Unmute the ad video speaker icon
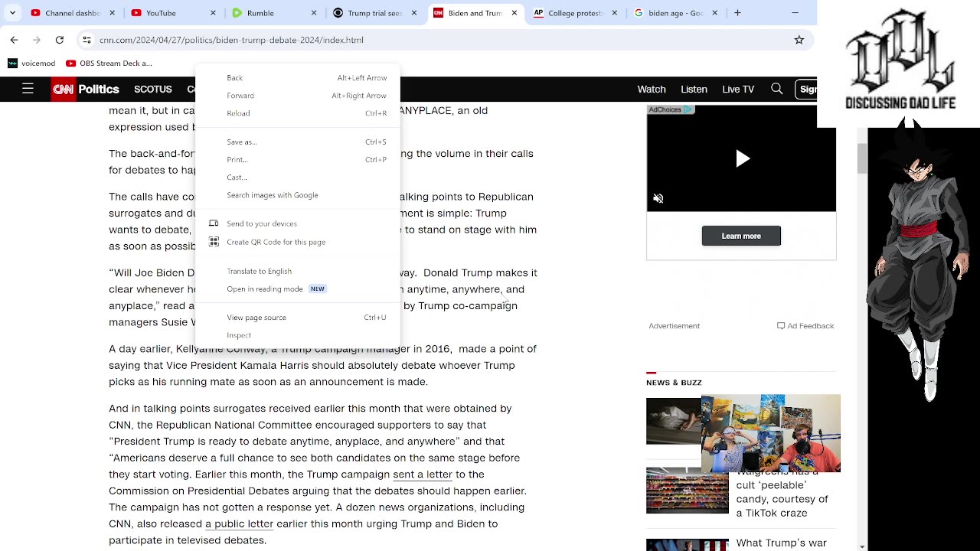Screen dimensions: 980x551 pos(658,198)
